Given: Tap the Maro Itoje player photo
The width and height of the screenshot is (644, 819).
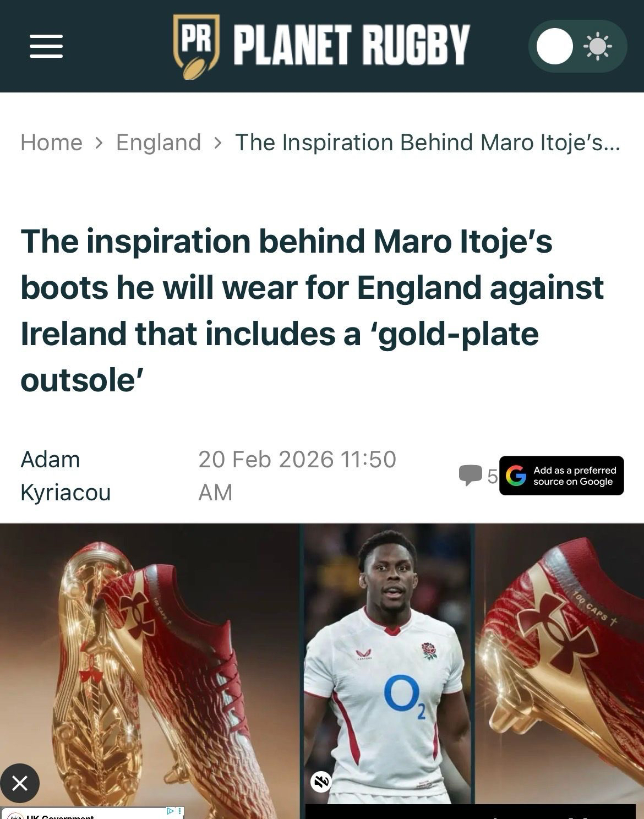Looking at the screenshot, I should coord(388,664).
